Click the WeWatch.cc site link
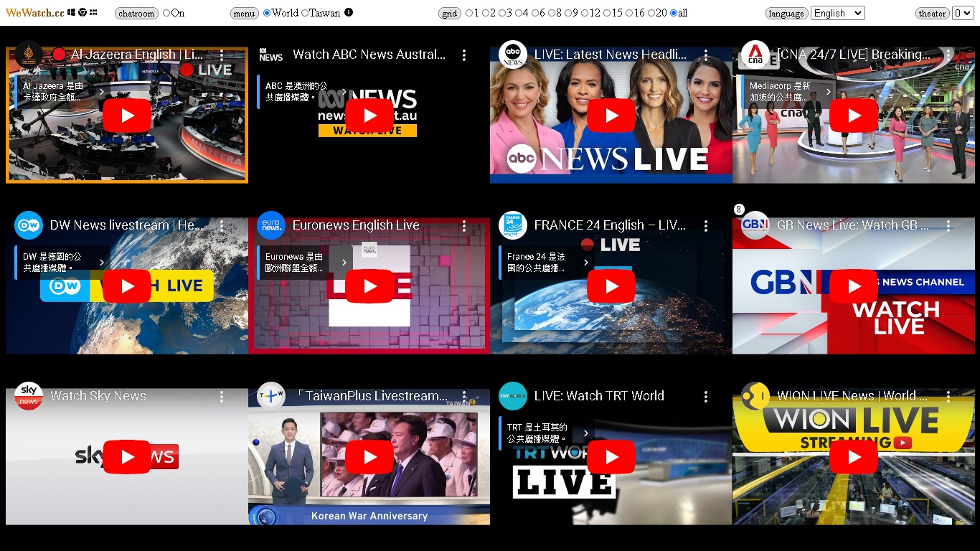This screenshot has width=980, height=551. tap(35, 13)
